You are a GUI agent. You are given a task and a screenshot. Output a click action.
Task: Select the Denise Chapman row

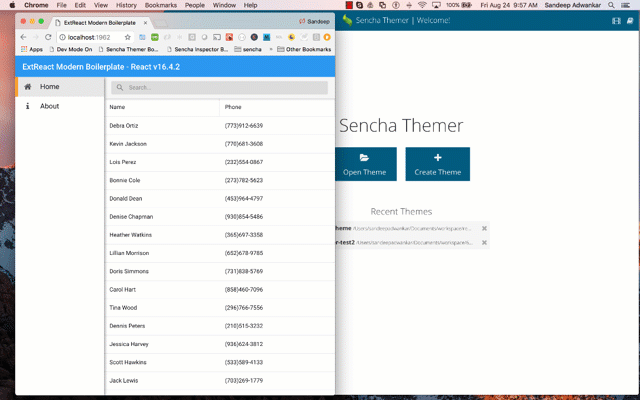[x=220, y=217]
